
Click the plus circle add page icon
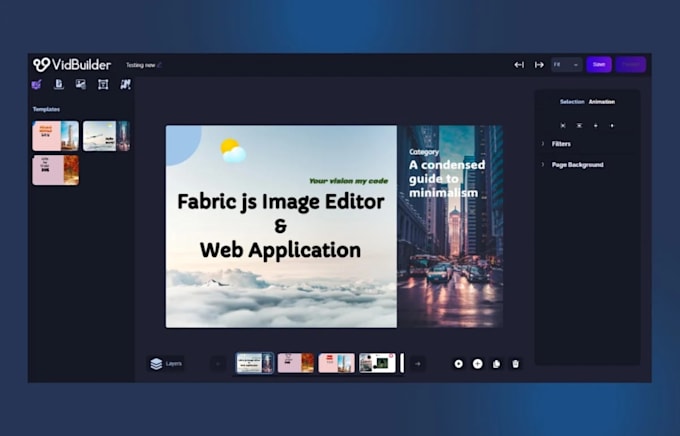tap(477, 364)
